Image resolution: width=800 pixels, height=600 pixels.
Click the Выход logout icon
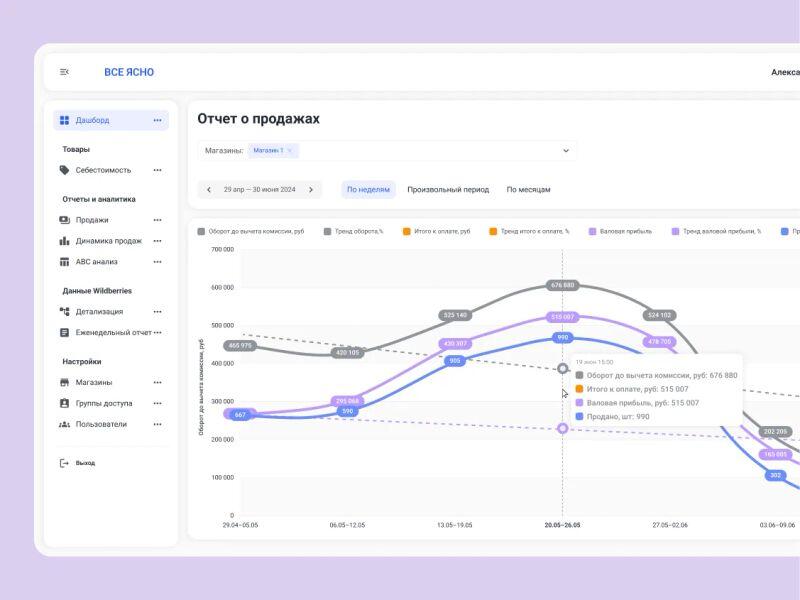pos(64,463)
